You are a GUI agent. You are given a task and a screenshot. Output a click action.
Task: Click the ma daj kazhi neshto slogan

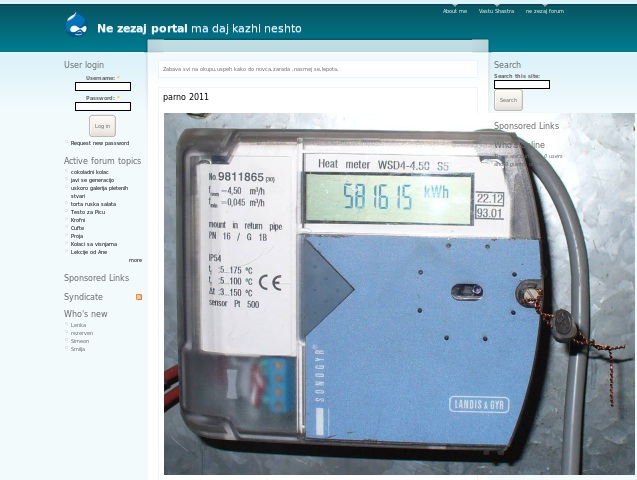tap(246, 28)
